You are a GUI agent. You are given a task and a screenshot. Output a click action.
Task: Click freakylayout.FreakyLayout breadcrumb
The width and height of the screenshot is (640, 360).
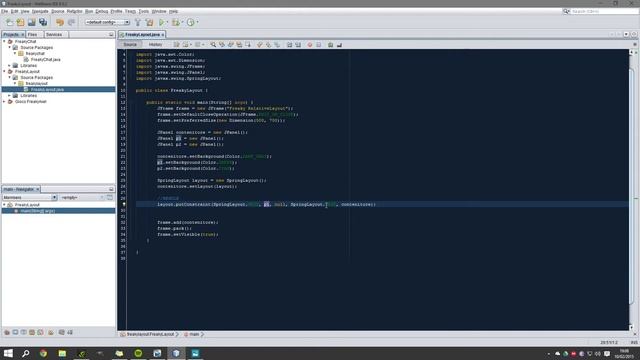(x=150, y=334)
